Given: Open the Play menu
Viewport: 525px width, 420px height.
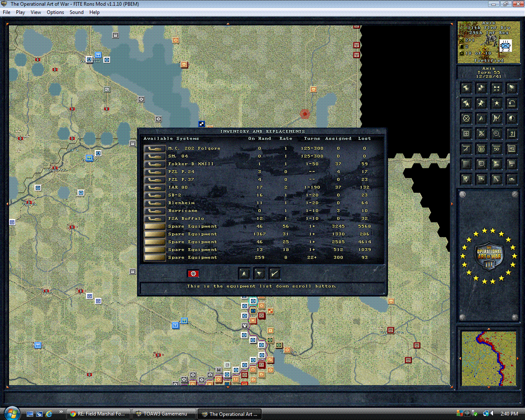Looking at the screenshot, I should (x=21, y=12).
